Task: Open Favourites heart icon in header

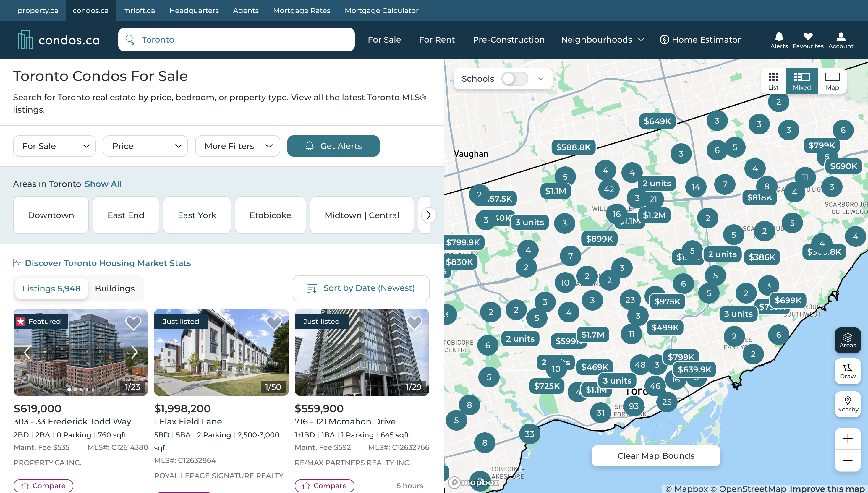Action: tap(808, 40)
